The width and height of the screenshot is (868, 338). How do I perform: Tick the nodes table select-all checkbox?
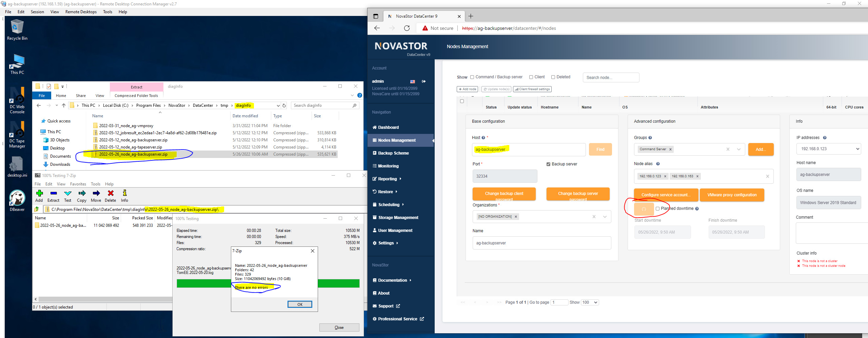pos(462,101)
